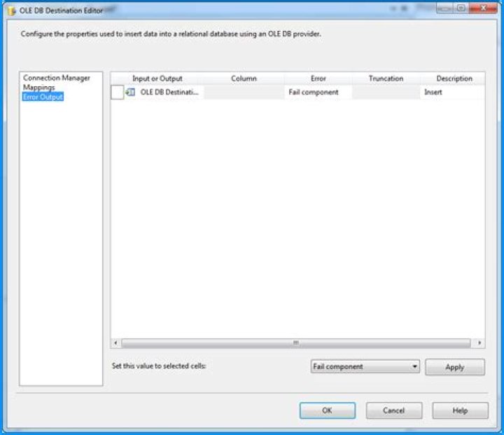504x435 pixels.
Task: Click the Truncation column header
Action: click(386, 78)
